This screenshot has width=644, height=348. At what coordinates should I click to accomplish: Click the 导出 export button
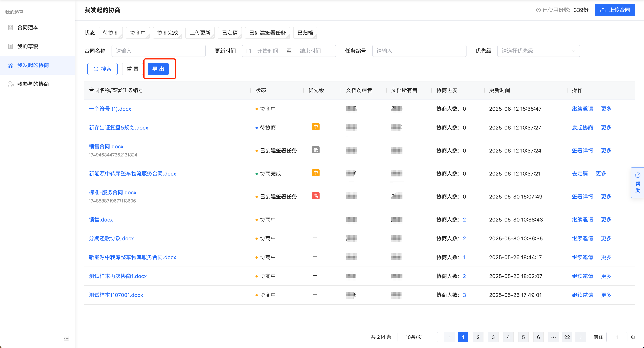pyautogui.click(x=158, y=69)
